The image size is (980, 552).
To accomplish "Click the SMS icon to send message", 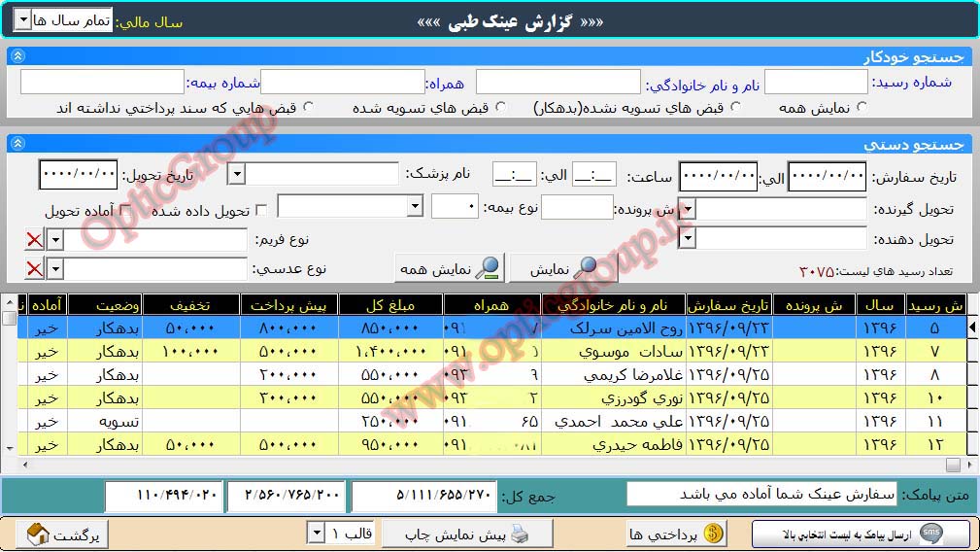I will 930,534.
